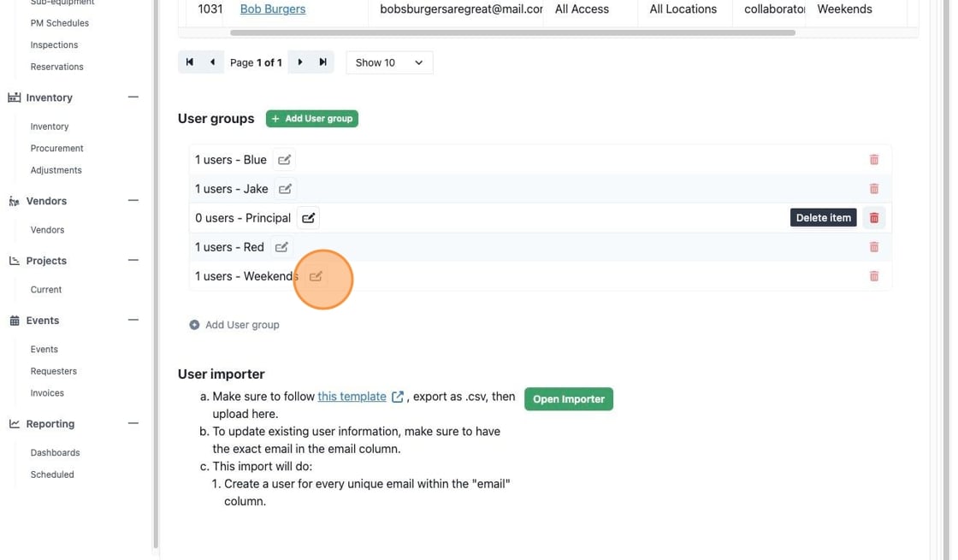This screenshot has width=958, height=560.
Task: Click the users table horizontal scrollbar
Action: click(x=512, y=33)
